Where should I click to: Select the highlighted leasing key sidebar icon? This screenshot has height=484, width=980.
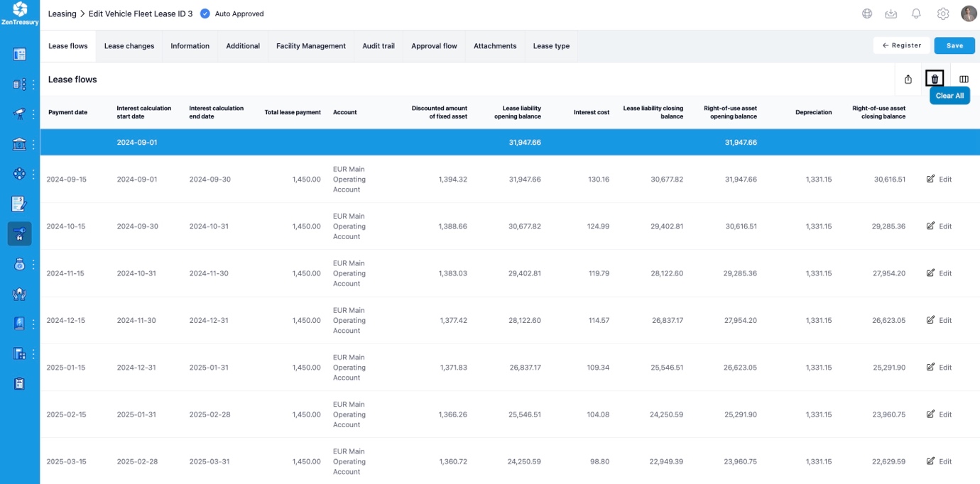click(x=19, y=234)
